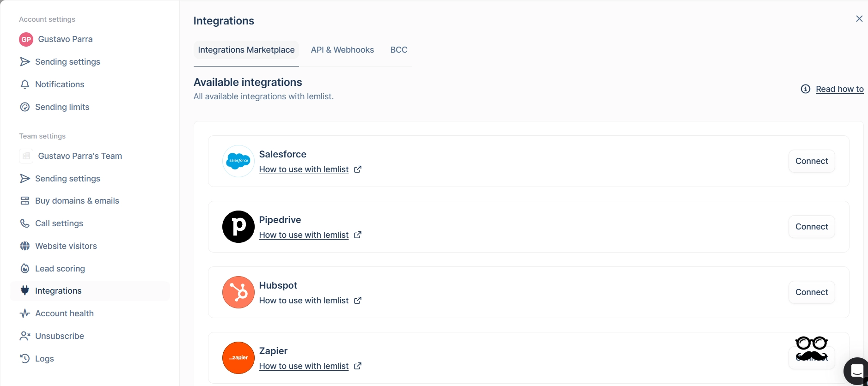Screen dimensions: 868x386
Task: Open Hubspot's How to use with lemlist link
Action: click(x=304, y=300)
